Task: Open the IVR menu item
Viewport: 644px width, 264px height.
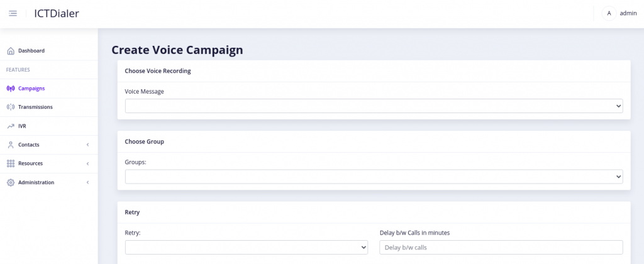Action: click(22, 126)
